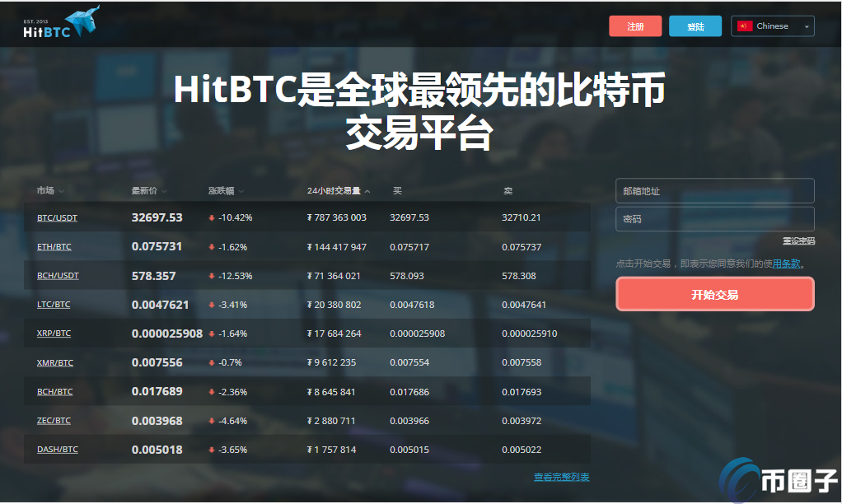
Task: Click the down arrow beside -2.36%
Action: [x=212, y=392]
